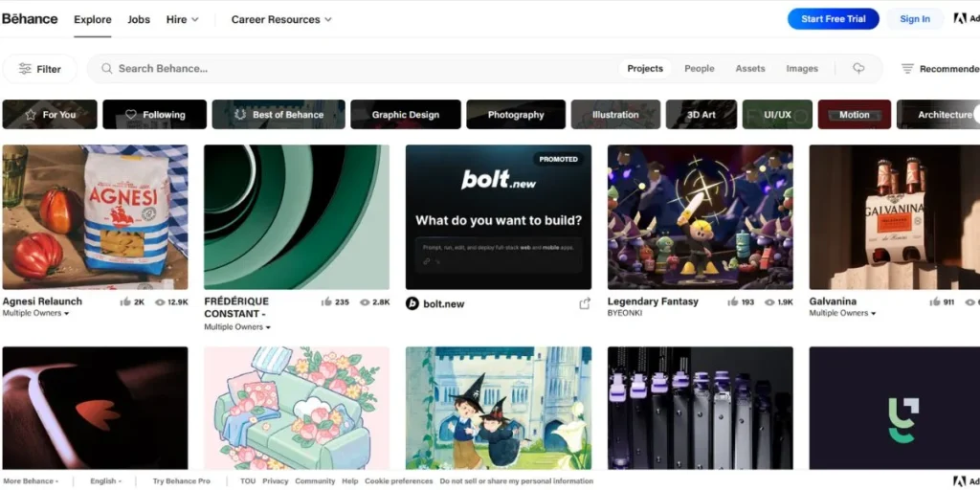980x490 pixels.
Task: Click the Agnesi Relaunch title
Action: (42, 301)
